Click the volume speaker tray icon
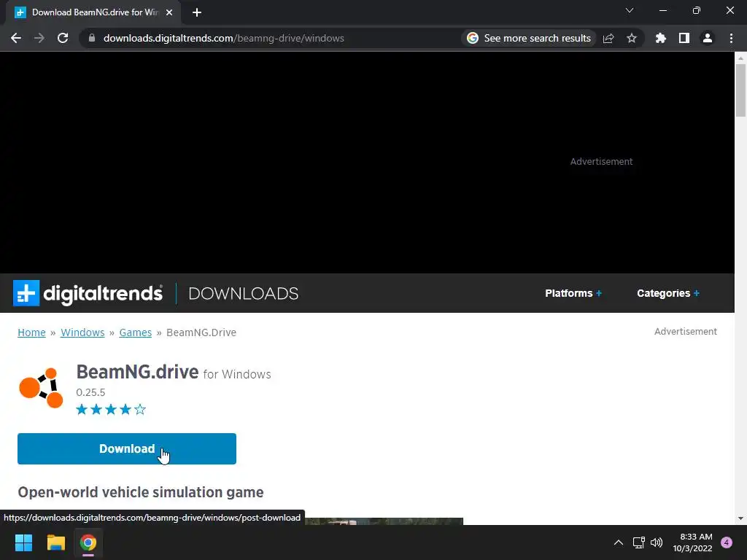This screenshot has height=560, width=747. pos(657,542)
